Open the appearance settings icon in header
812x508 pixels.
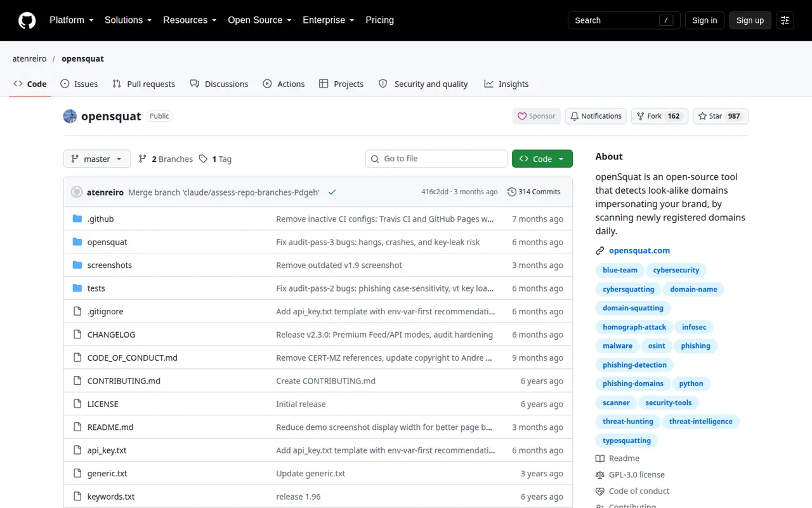785,20
